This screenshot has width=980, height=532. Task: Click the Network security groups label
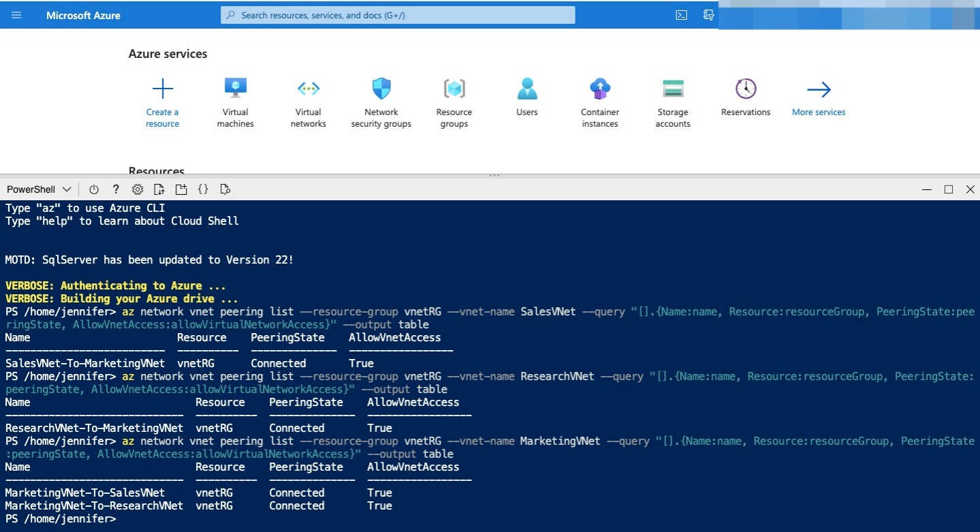pyautogui.click(x=381, y=118)
